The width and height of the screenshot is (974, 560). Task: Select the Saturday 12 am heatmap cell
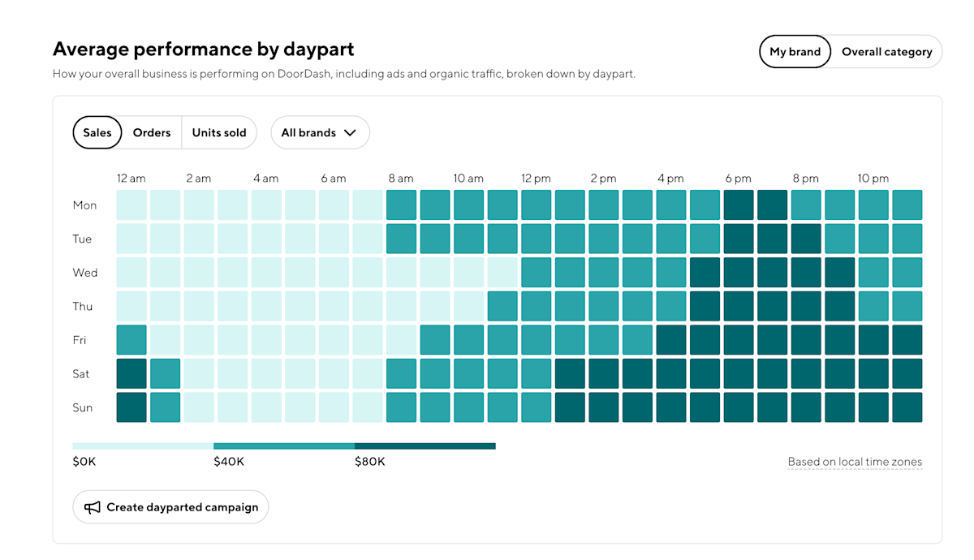131,374
